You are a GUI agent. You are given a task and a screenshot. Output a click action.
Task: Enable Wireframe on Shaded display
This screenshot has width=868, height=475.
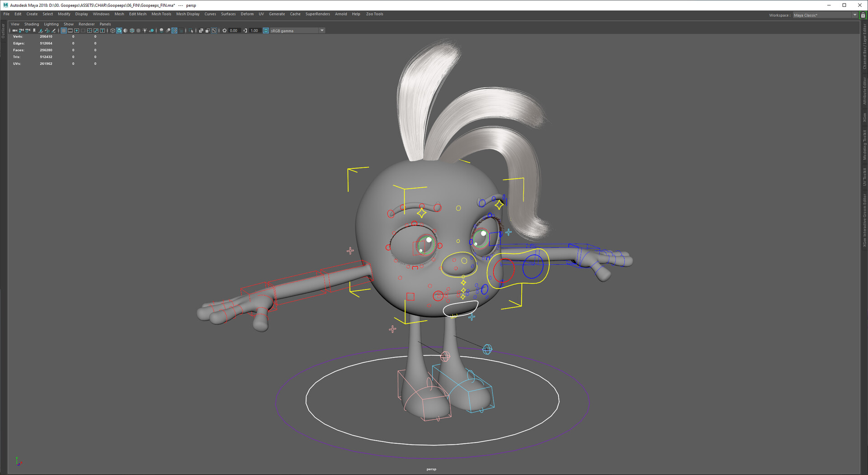click(132, 30)
